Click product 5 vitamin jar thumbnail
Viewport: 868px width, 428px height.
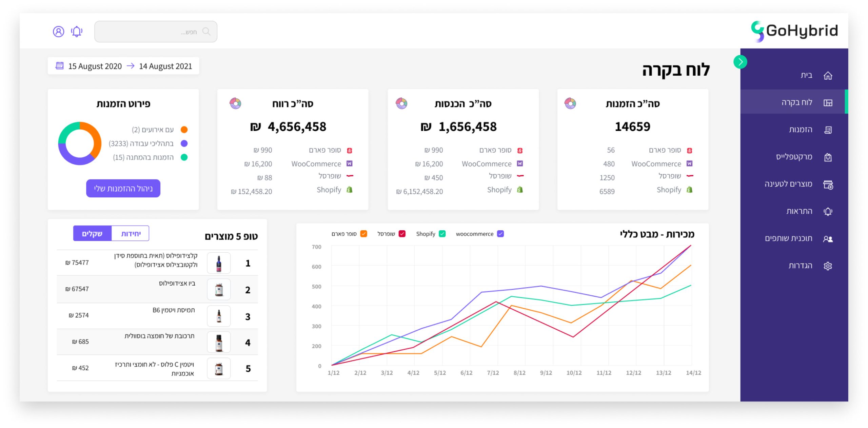pos(219,368)
